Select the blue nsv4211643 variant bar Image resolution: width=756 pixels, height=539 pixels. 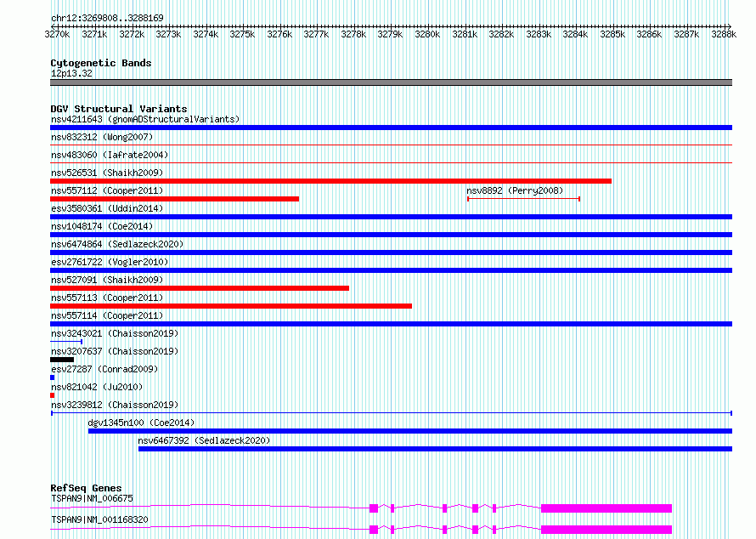click(391, 128)
